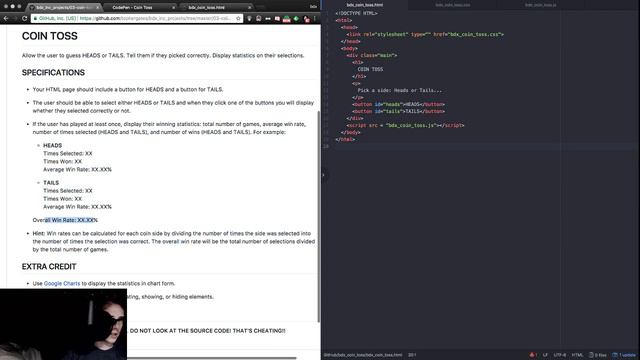640x360 pixels.
Task: Click the browser page vertical scrollbar
Action: (319, 216)
